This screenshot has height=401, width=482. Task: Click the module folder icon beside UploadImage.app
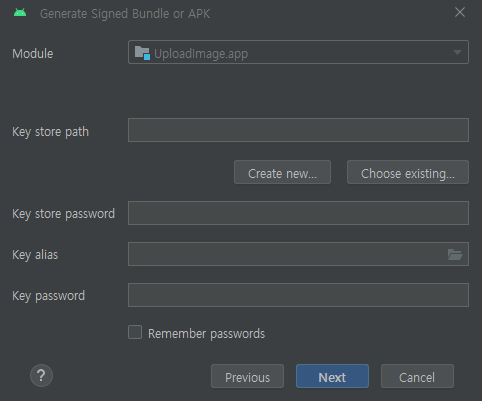(x=142, y=53)
